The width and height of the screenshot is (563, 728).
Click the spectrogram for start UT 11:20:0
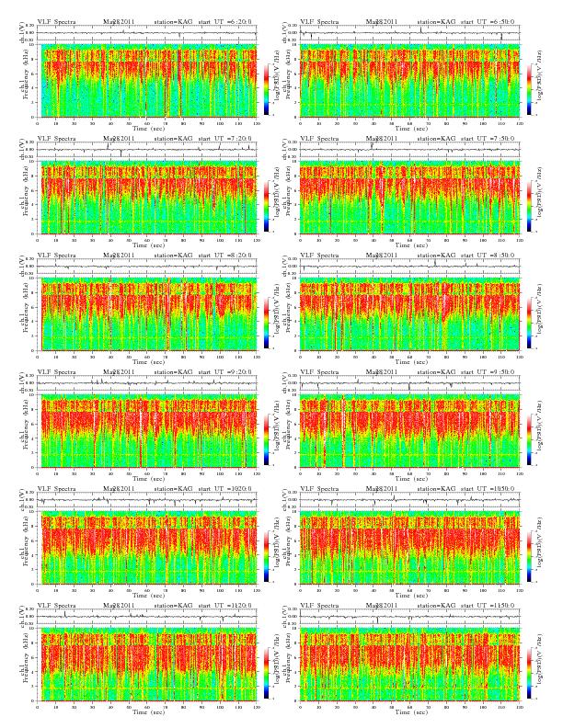[147, 665]
